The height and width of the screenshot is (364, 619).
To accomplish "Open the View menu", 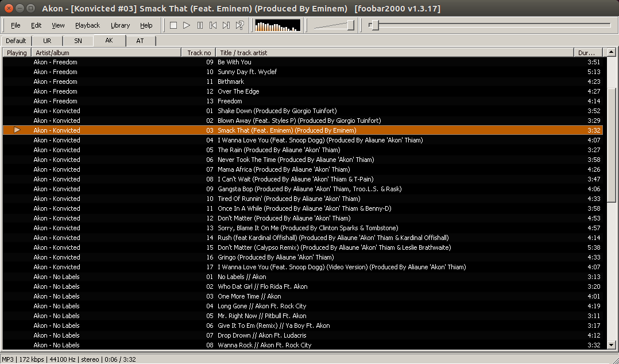I will (58, 25).
